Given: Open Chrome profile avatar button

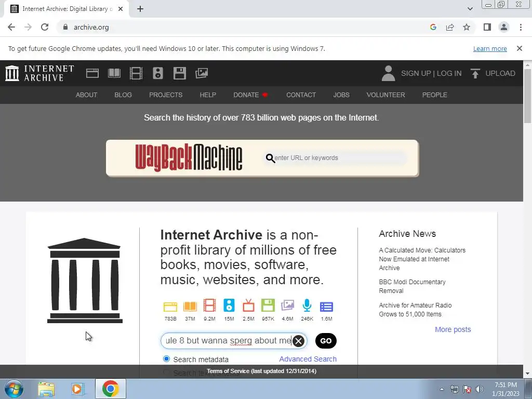Looking at the screenshot, I should point(504,27).
